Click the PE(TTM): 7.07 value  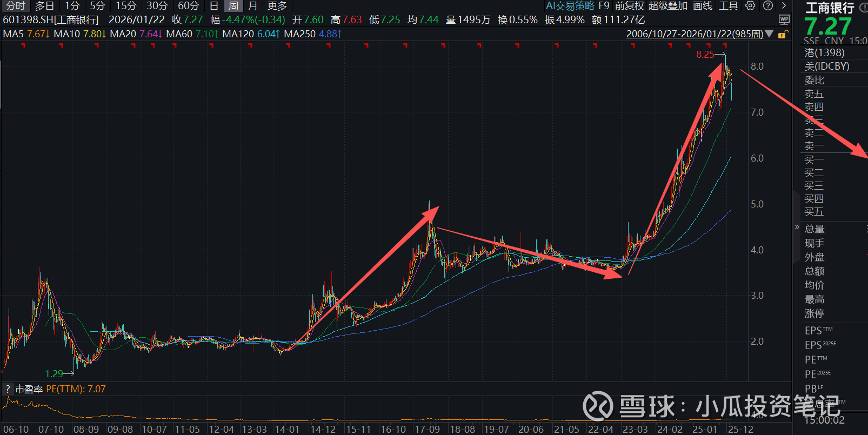[76, 389]
